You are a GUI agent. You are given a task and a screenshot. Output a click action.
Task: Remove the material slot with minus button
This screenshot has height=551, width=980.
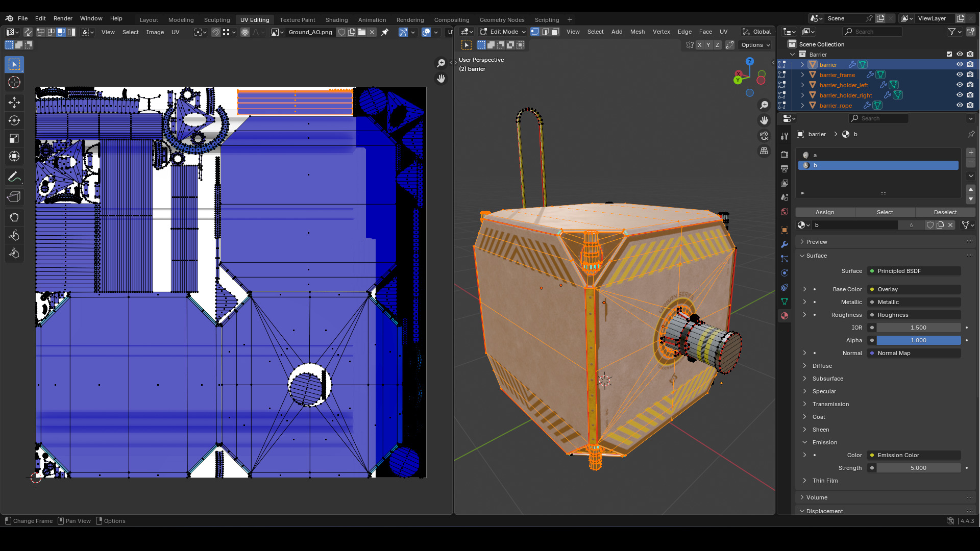[x=971, y=162]
